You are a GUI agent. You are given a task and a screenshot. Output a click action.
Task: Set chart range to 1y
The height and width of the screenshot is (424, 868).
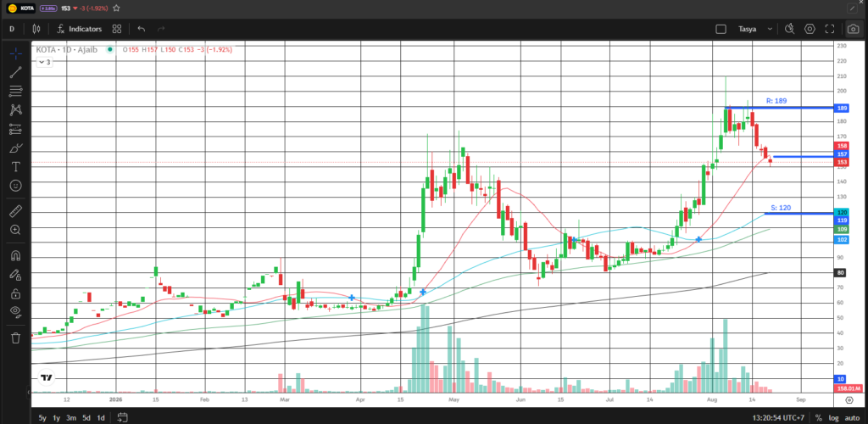(57, 417)
